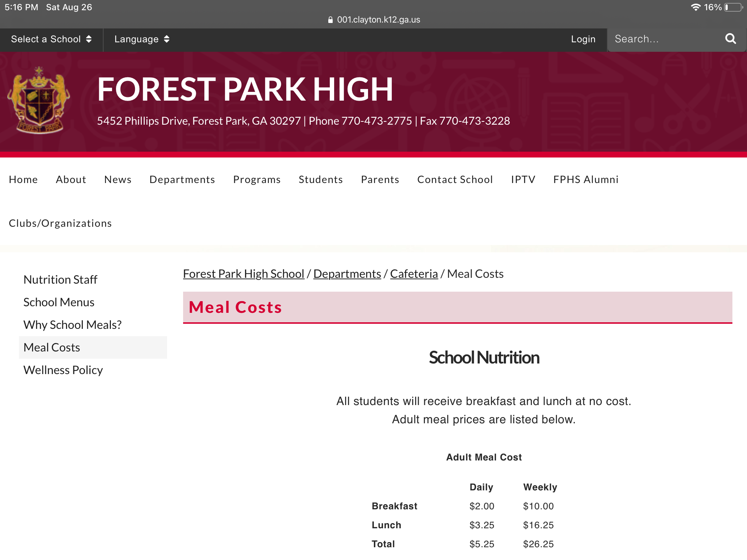The height and width of the screenshot is (560, 747).
Task: Open the About menu item
Action: click(71, 179)
